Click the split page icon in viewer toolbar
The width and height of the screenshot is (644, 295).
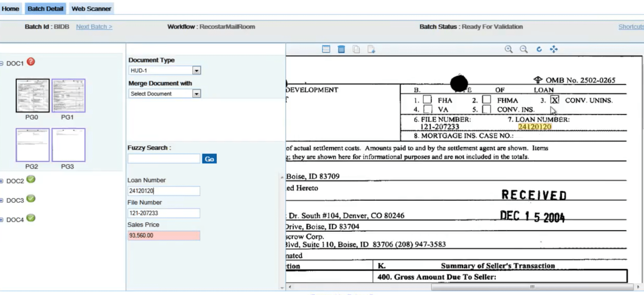pyautogui.click(x=326, y=49)
